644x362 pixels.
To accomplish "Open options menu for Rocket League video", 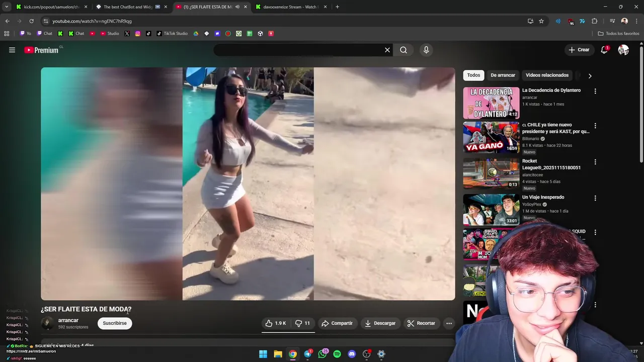I will [x=595, y=162].
